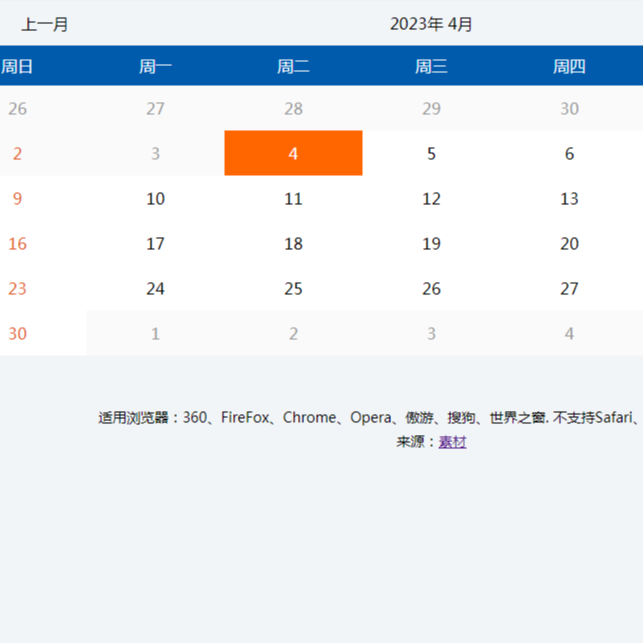This screenshot has width=643, height=643.
Task: Select date 24 under 周一
Action: coord(155,288)
